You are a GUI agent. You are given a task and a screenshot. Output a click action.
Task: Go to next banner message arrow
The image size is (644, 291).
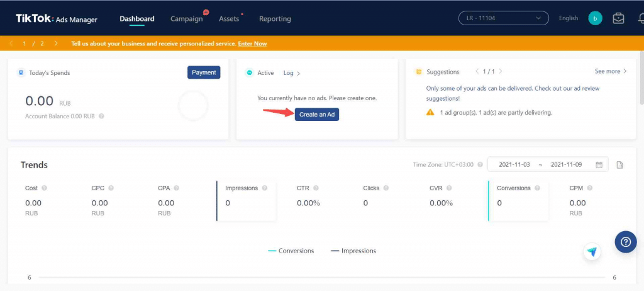pyautogui.click(x=56, y=43)
